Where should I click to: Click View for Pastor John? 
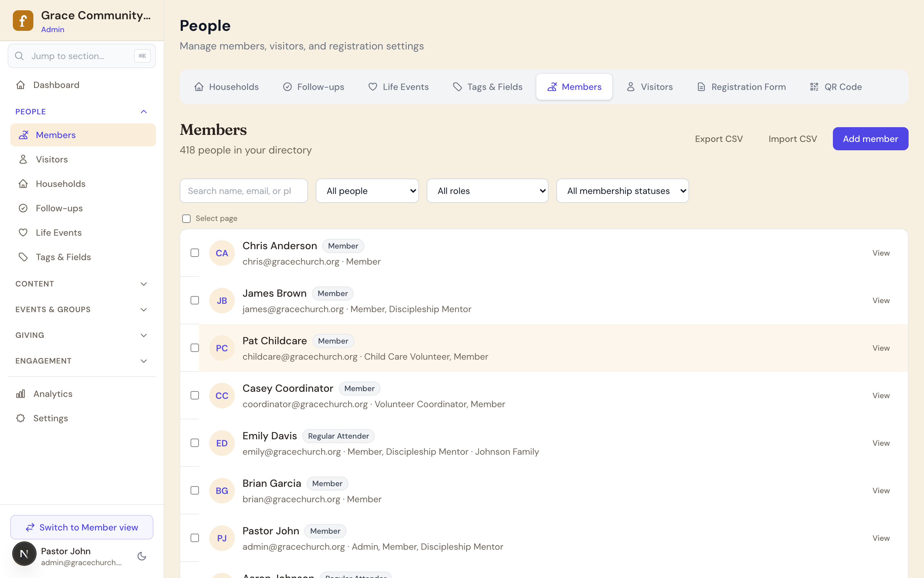coord(881,538)
